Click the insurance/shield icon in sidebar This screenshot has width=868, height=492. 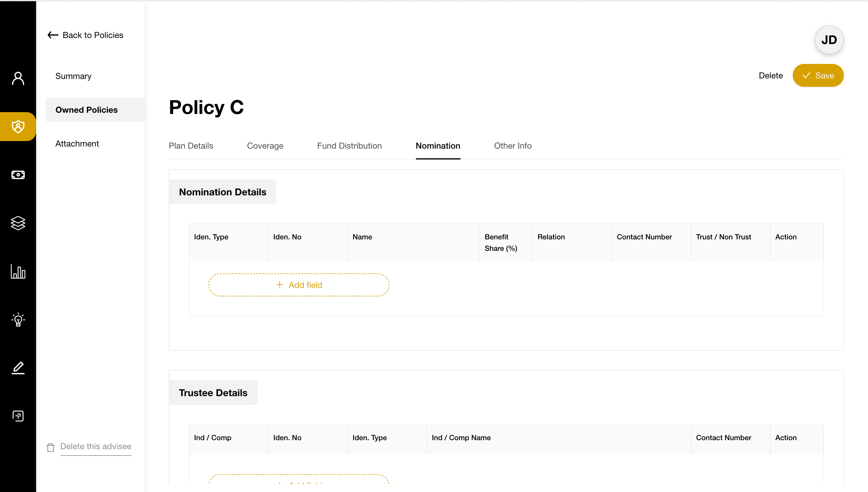(x=17, y=126)
